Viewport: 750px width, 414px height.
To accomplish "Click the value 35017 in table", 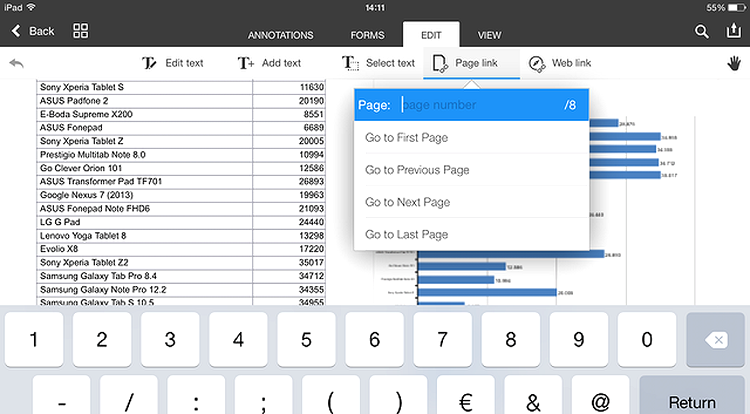I will (x=311, y=262).
